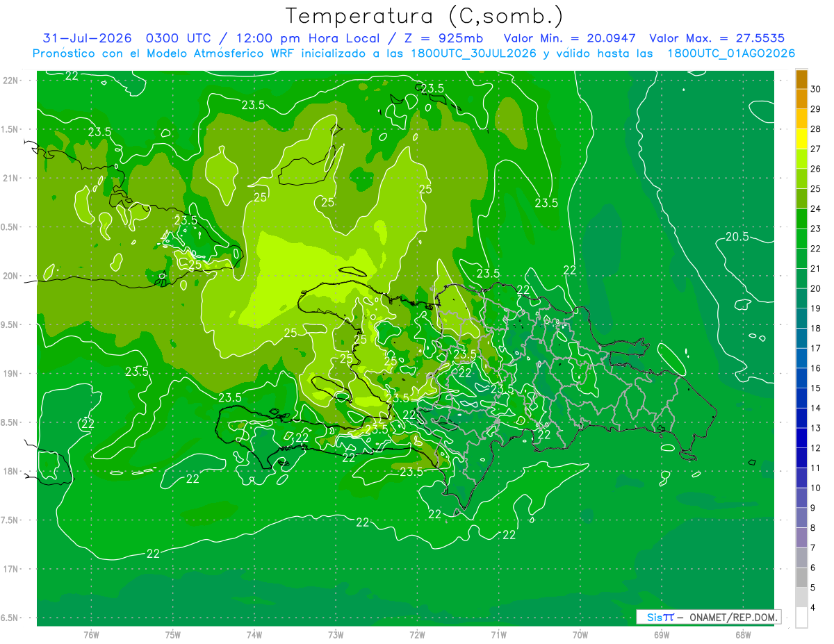Pick the gray swatch between 5 and 6
Screen dimensions: 834x644
801,577
